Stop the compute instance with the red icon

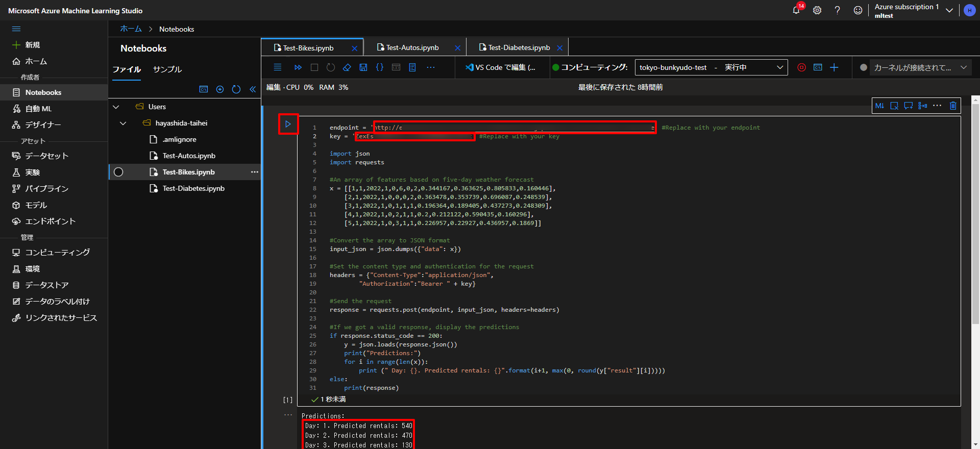pos(801,67)
